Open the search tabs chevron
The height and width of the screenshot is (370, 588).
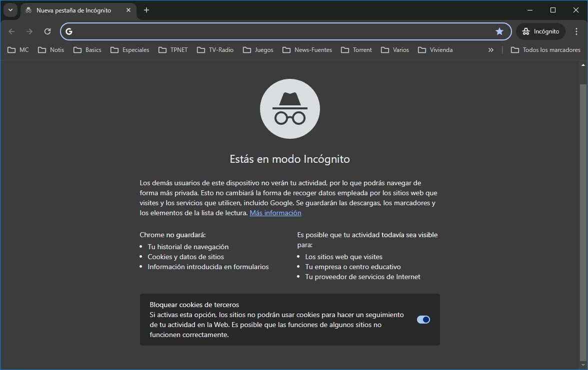[10, 10]
